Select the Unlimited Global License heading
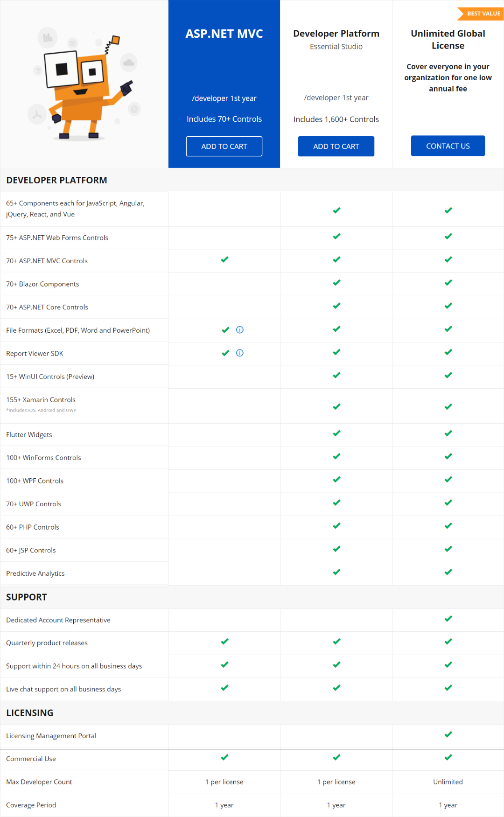This screenshot has width=504, height=817. pyautogui.click(x=448, y=40)
